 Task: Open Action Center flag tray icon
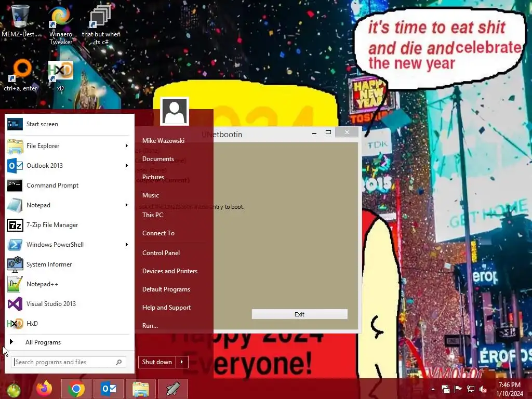(458, 389)
